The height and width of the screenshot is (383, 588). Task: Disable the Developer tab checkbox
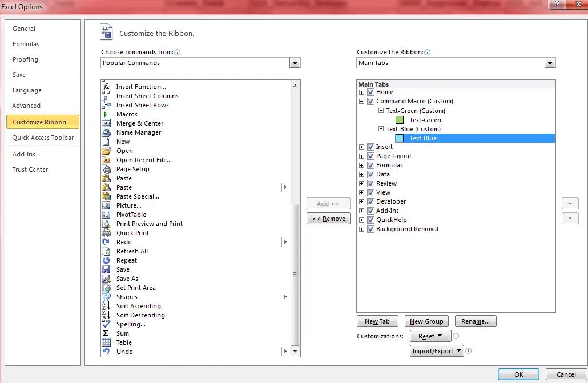370,202
